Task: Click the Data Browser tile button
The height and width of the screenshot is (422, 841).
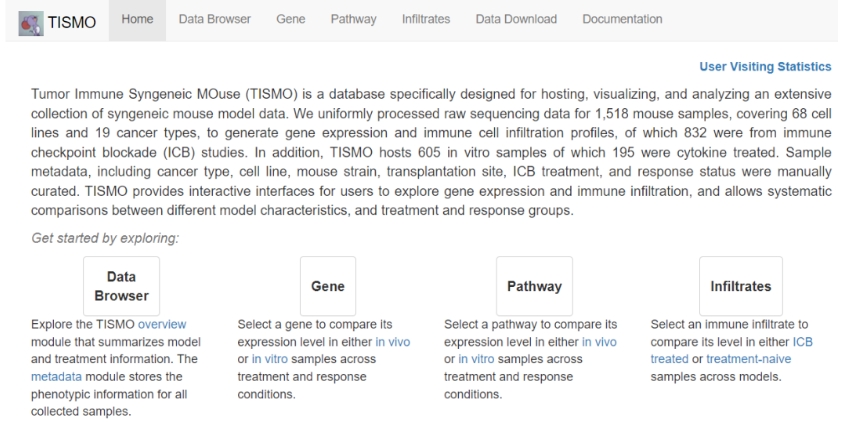Action: point(121,286)
